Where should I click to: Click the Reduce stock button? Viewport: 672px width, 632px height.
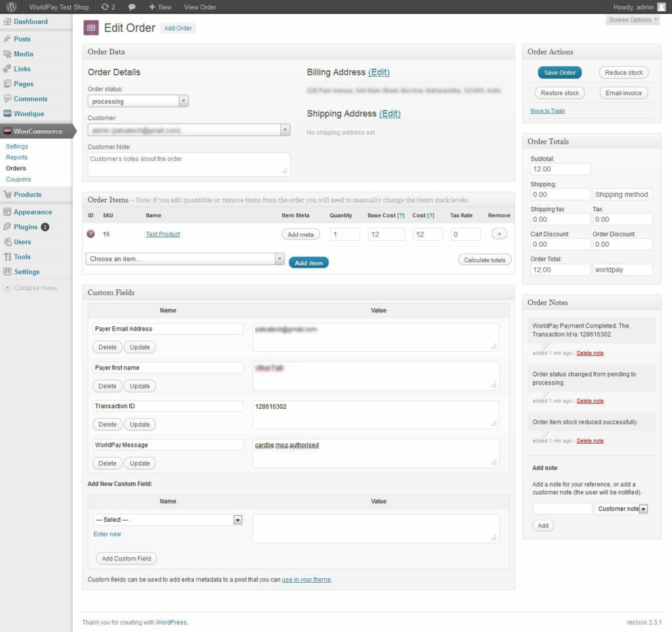[x=623, y=72]
